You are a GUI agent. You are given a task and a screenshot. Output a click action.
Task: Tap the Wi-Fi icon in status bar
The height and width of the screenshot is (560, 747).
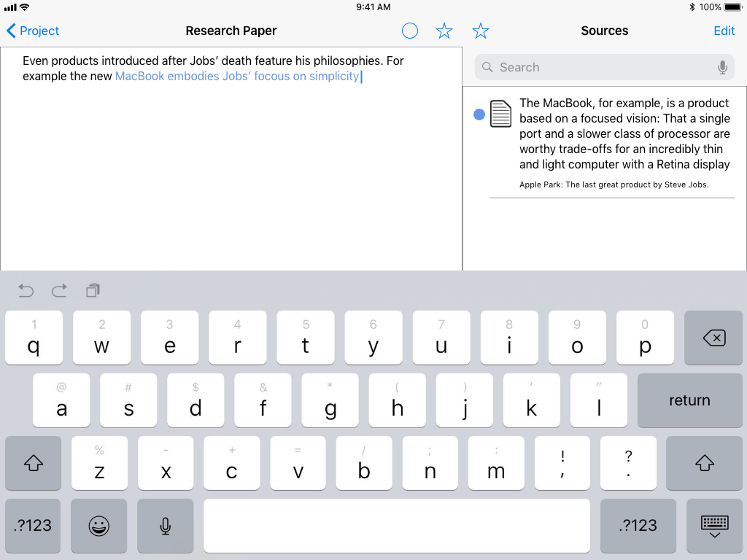point(25,7)
